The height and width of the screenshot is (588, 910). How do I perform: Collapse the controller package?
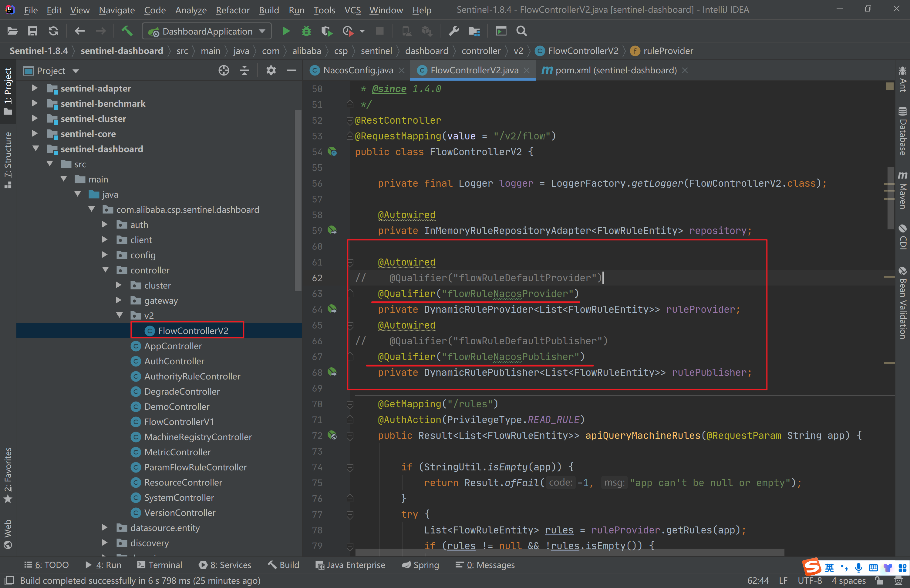pos(106,269)
